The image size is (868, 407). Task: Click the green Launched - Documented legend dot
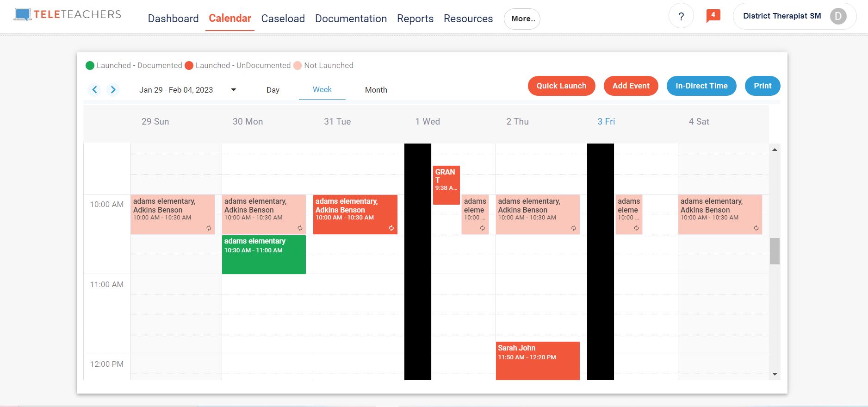coord(90,66)
